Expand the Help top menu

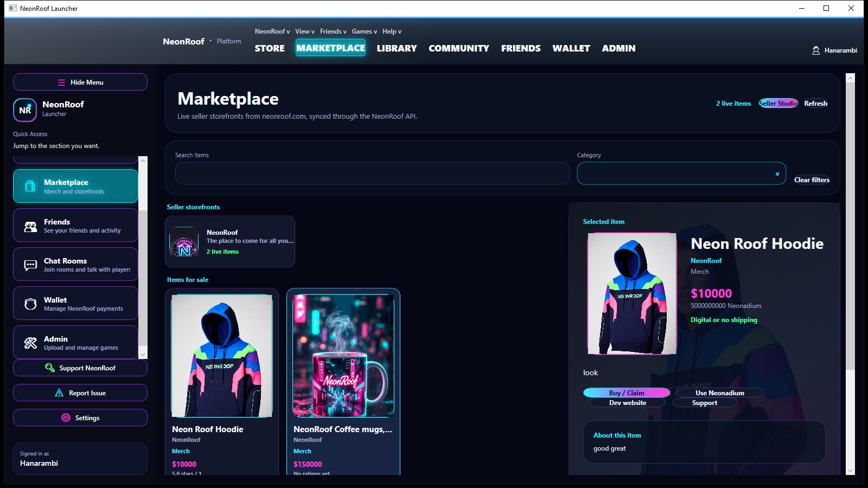[392, 31]
